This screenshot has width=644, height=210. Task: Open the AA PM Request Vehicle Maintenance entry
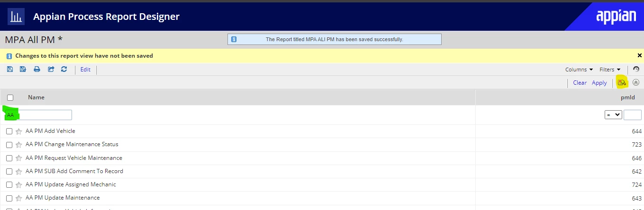(x=74, y=158)
